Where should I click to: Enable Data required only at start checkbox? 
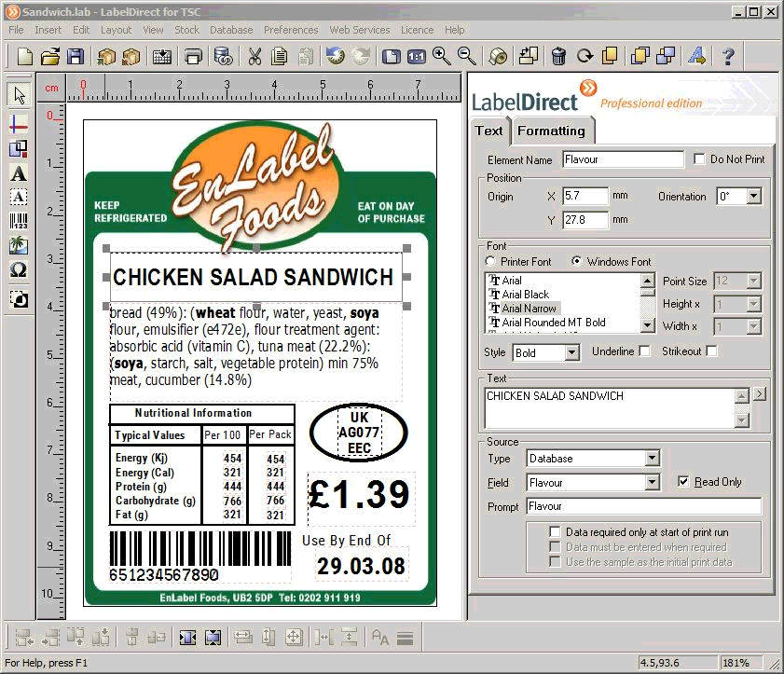tap(555, 531)
